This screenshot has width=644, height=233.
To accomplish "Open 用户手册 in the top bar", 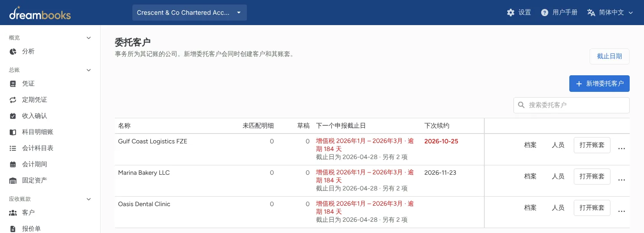I will click(x=559, y=13).
